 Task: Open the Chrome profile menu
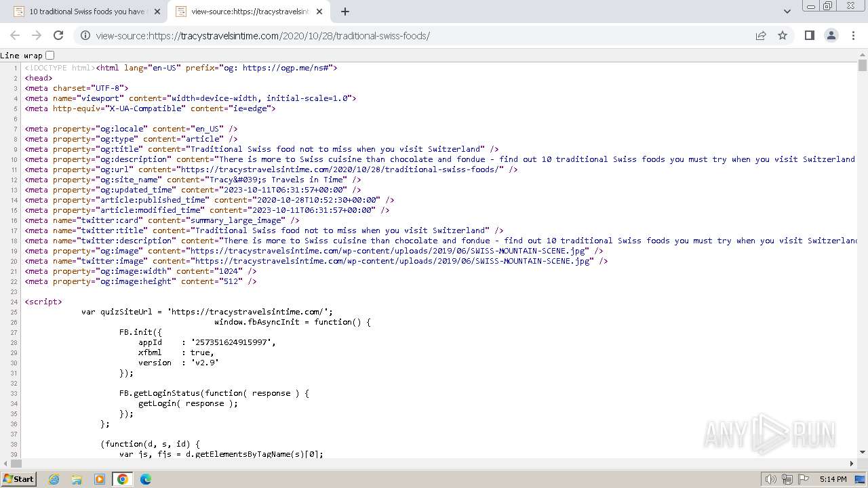click(x=831, y=35)
